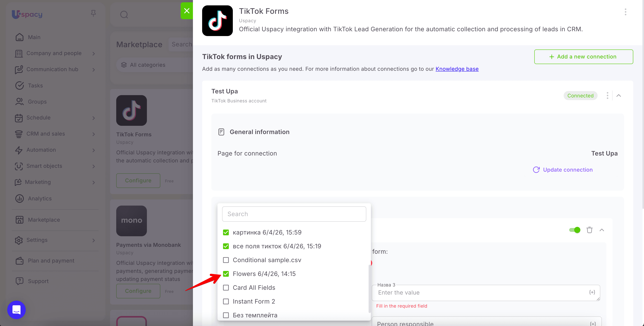Expand the Settings submenu arrow
This screenshot has height=326, width=644.
(94, 240)
